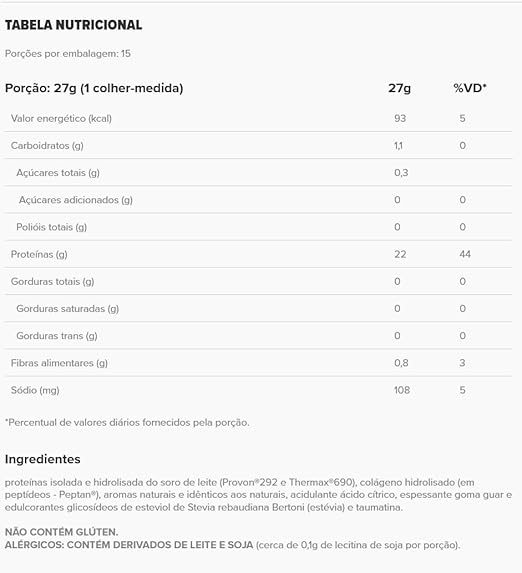Click the Proteínas (g) row label

39,254
